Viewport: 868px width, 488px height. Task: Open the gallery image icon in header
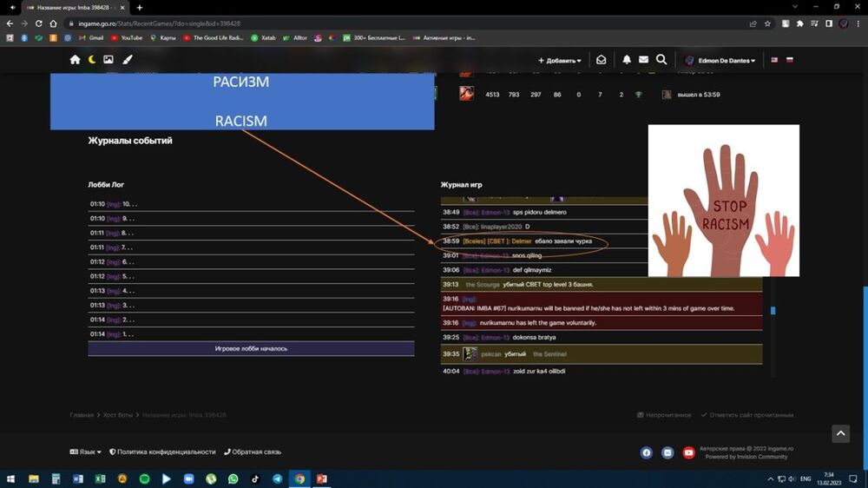[108, 60]
